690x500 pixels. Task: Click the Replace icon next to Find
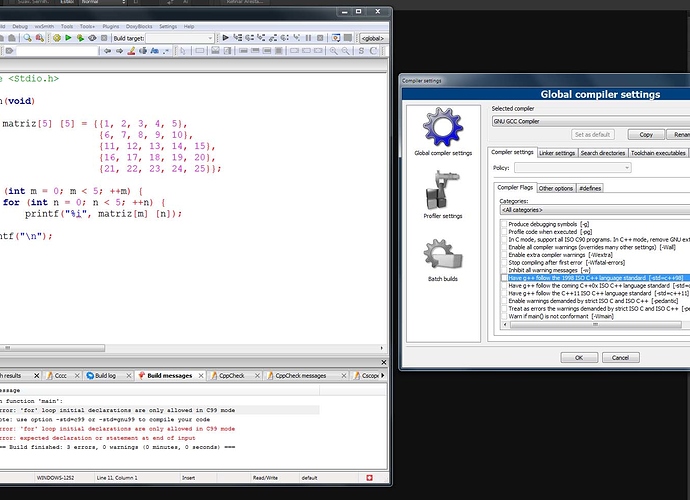pos(40,38)
